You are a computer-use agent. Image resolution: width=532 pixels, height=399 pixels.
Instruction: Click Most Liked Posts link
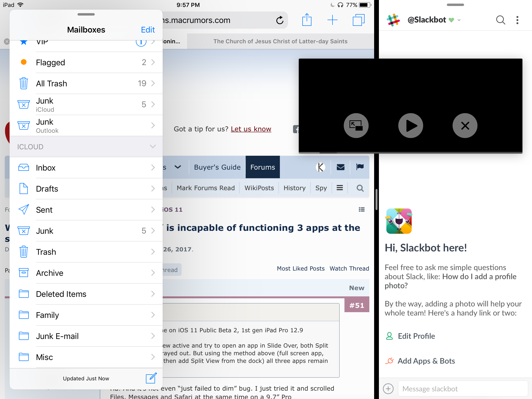pos(301,268)
